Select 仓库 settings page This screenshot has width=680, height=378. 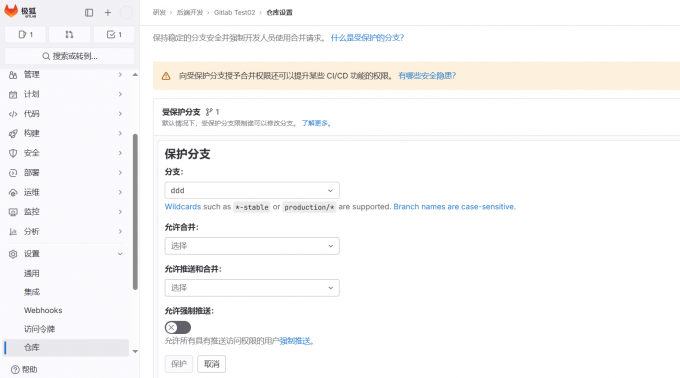click(66, 348)
